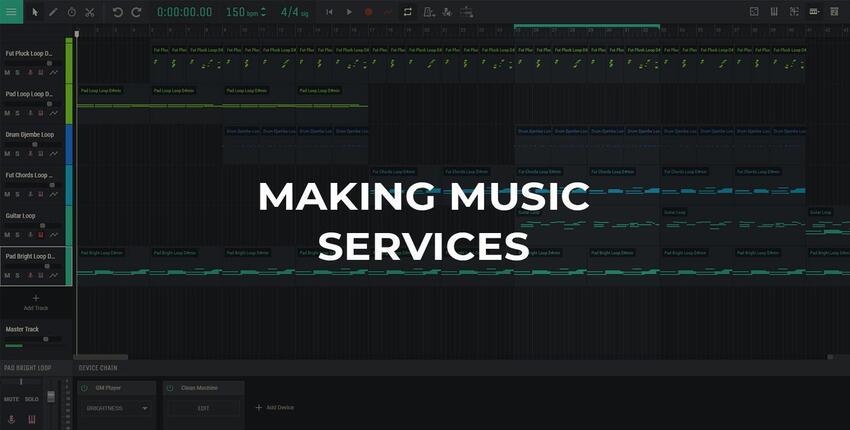Screen dimensions: 850x430
Task: Select the pencil draw tool
Action: pos(53,12)
